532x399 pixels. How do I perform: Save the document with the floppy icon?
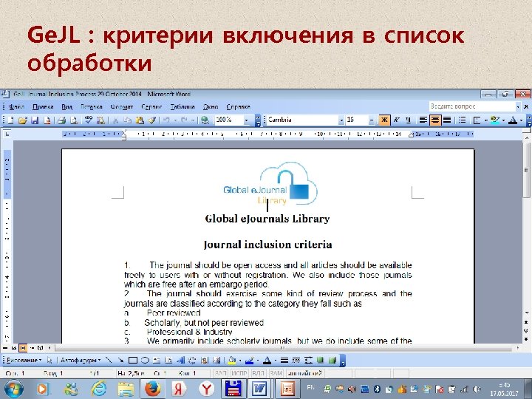[35, 120]
